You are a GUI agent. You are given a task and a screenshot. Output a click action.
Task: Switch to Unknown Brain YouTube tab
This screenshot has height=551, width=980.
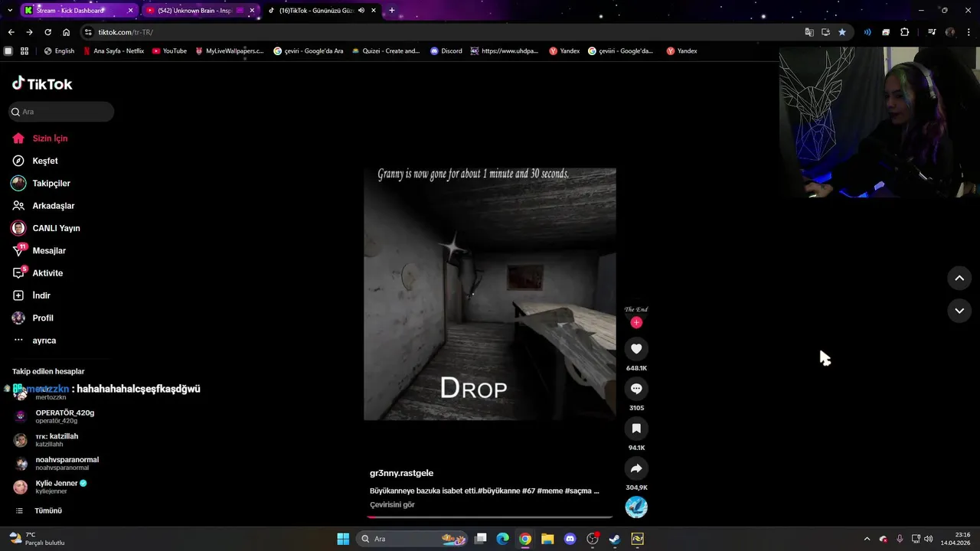pos(201,11)
